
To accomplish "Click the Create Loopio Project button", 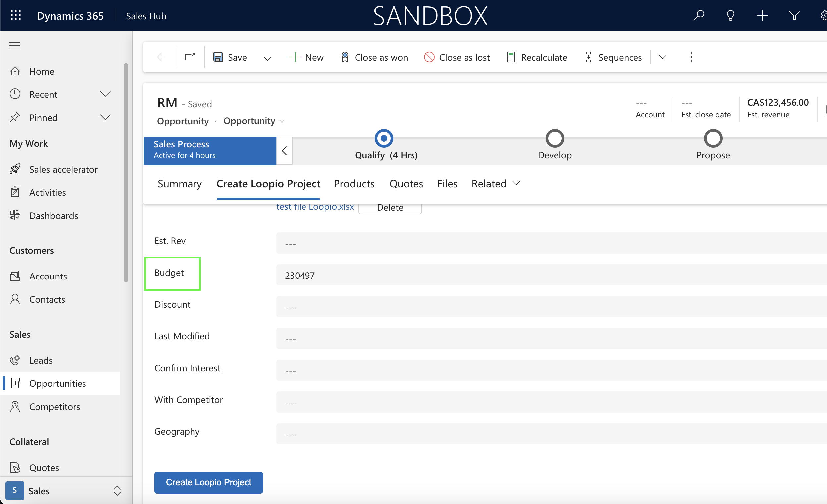I will [x=208, y=482].
